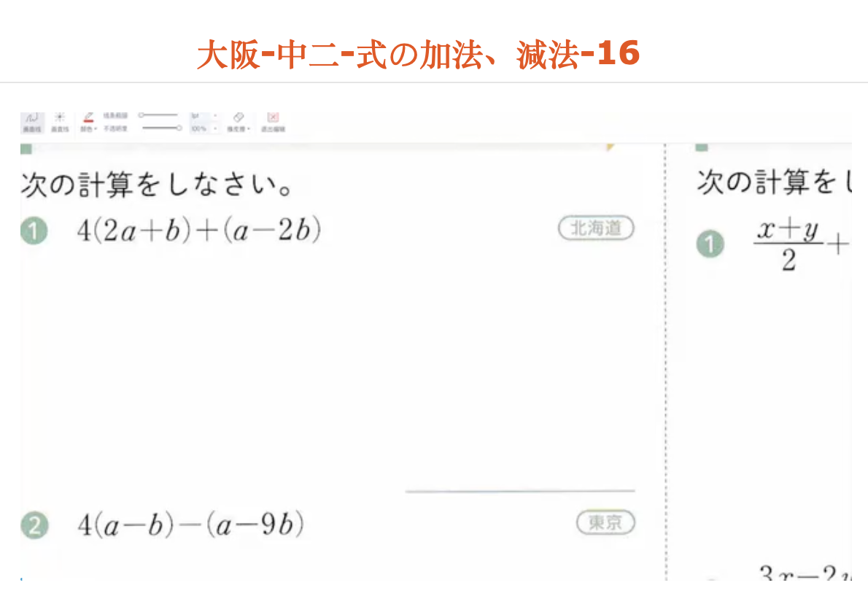Click the 北海道 source label
This screenshot has width=868, height=607.
(596, 228)
